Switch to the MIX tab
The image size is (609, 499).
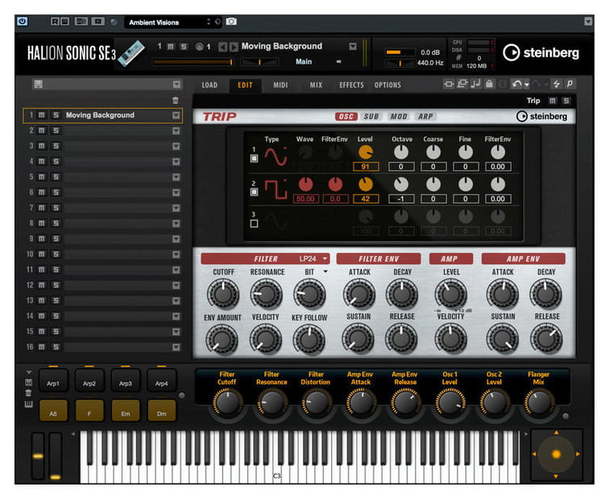click(x=316, y=85)
